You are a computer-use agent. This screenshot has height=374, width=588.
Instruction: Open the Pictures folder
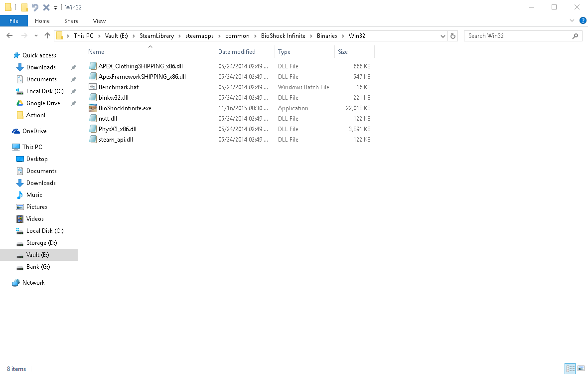[37, 206]
